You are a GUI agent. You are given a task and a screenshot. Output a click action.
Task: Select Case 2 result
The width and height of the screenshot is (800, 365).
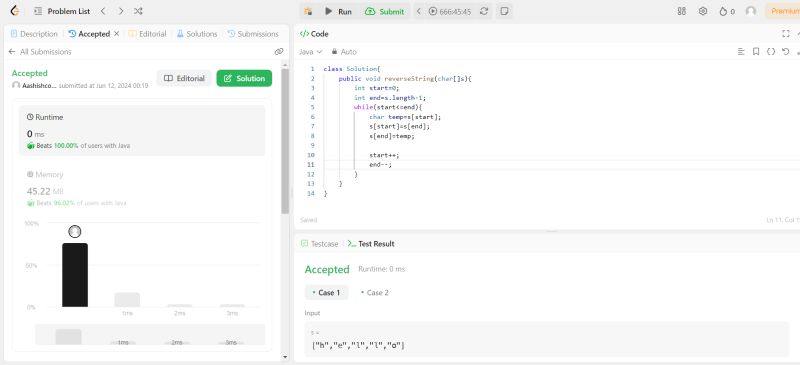[x=375, y=293]
